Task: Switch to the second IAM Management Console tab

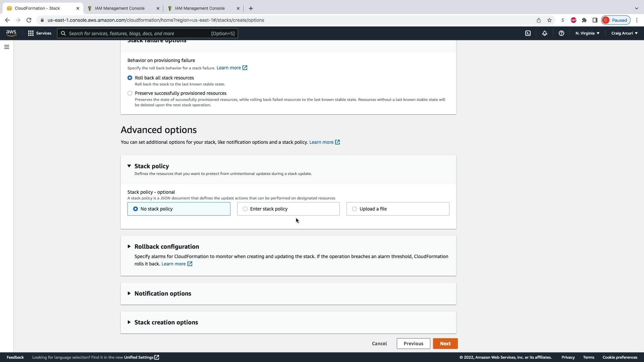Action: (200, 8)
